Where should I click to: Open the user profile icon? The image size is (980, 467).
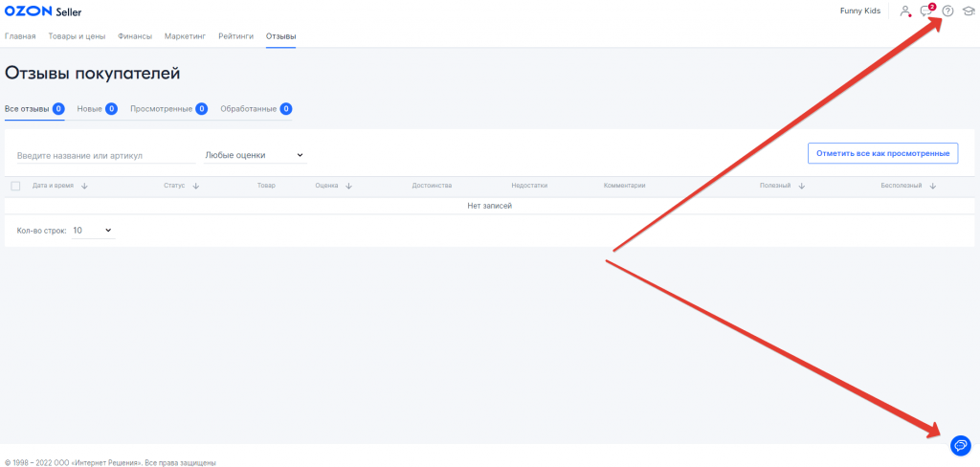[905, 11]
